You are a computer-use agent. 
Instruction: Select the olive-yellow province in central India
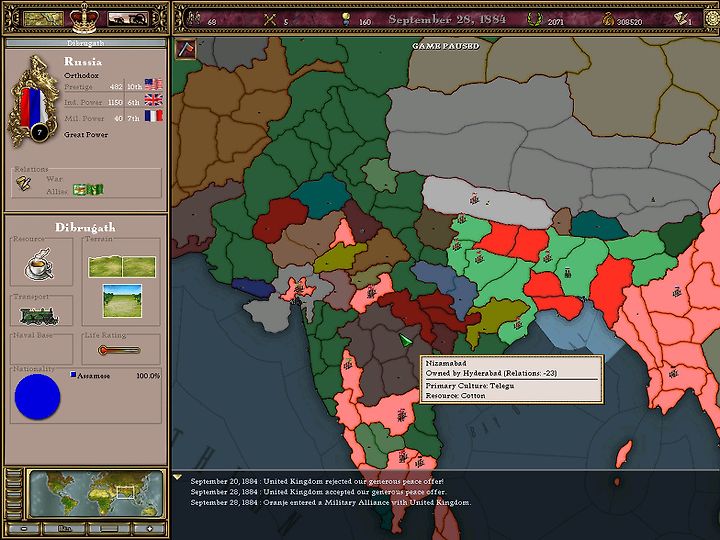pyautogui.click(x=339, y=258)
